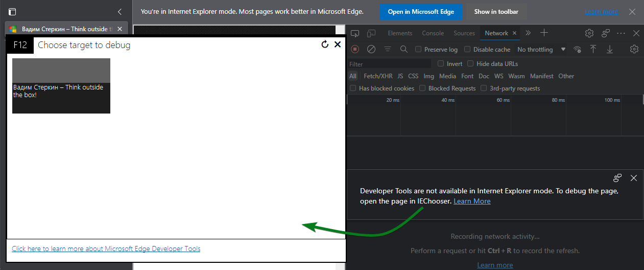Open the DevTools three-dots customize menu

pos(621,33)
